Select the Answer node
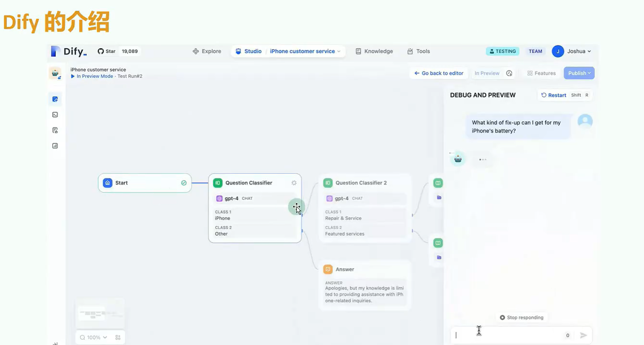Image resolution: width=644 pixels, height=345 pixels. [x=365, y=285]
